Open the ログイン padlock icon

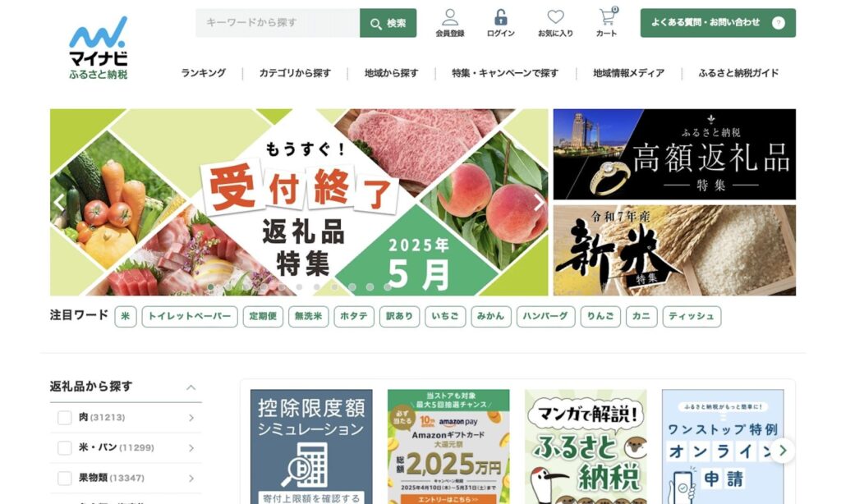(500, 18)
